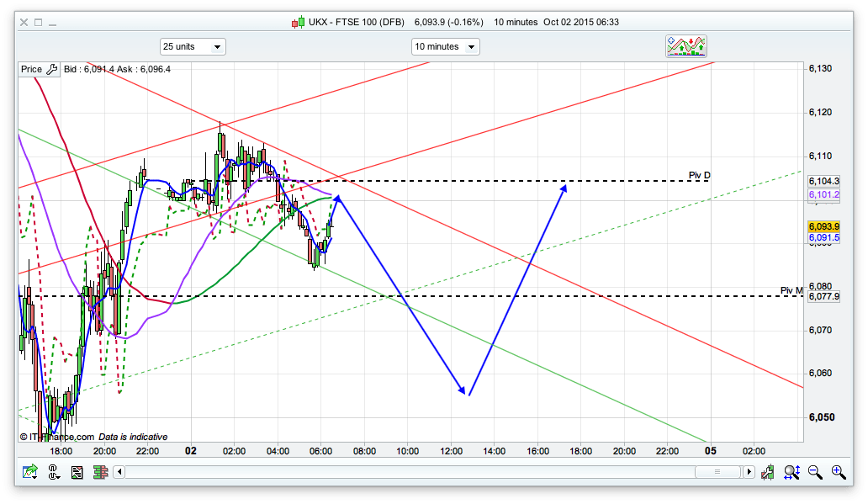Zoom out of the chart
Screen dimensions: 868x504
(815, 473)
